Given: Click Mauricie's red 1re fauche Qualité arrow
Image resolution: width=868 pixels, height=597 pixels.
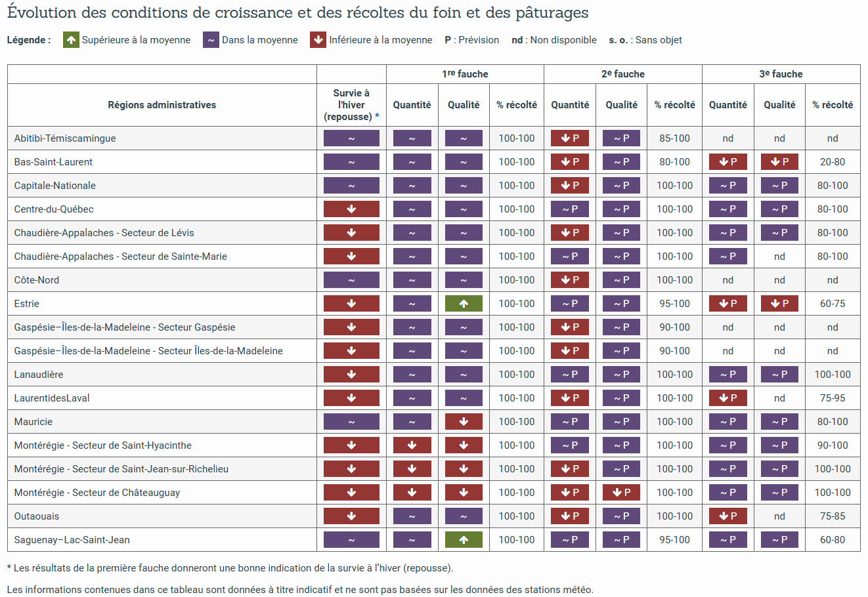Looking at the screenshot, I should point(464,422).
